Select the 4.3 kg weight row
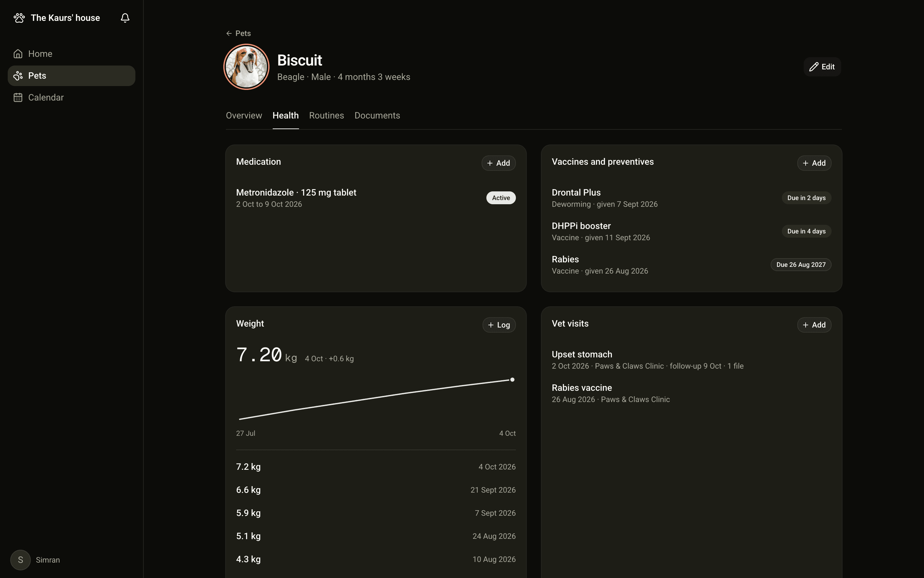Viewport: 924px width, 578px height. coord(376,559)
